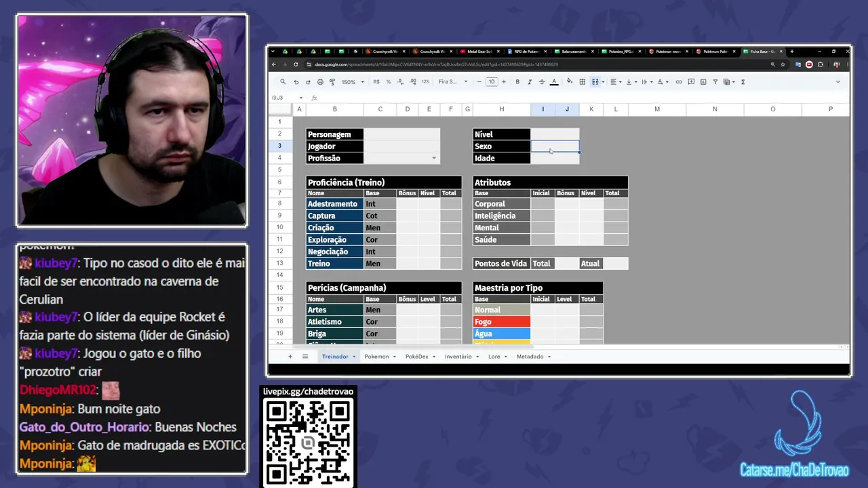Collapse the toolbar with the chevron arrow
The height and width of the screenshot is (488, 868).
point(837,82)
